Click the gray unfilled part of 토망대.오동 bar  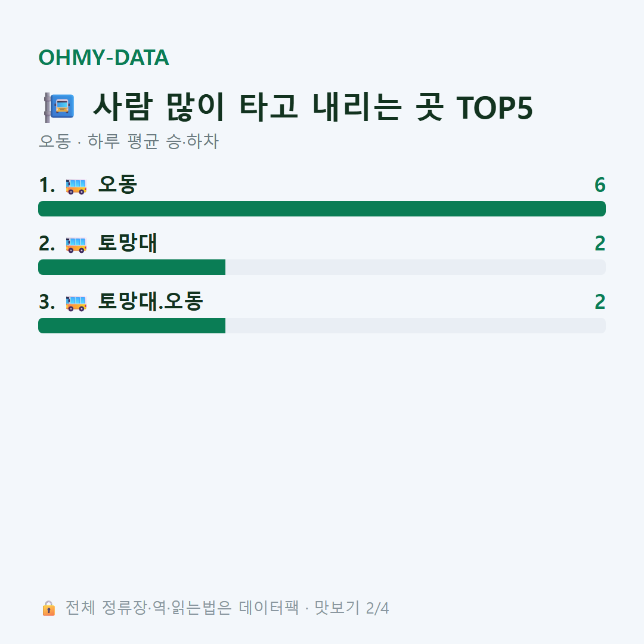[x=416, y=326]
